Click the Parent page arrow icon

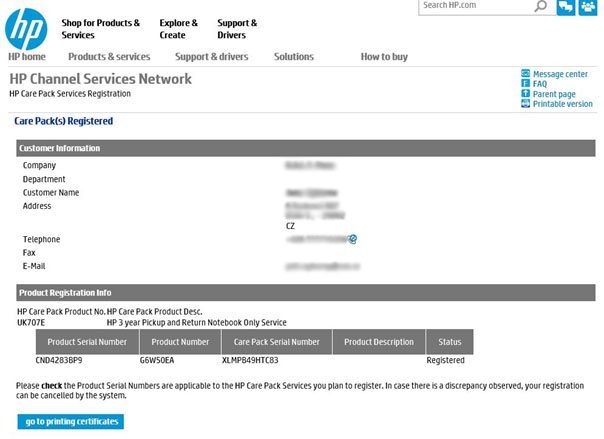[x=525, y=93]
